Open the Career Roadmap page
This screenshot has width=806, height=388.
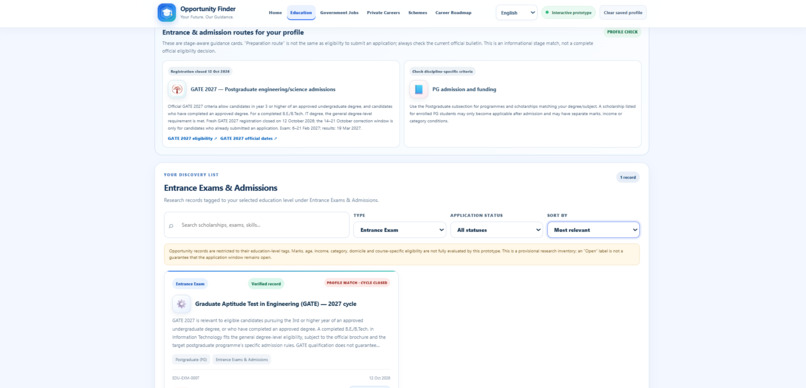(x=453, y=12)
